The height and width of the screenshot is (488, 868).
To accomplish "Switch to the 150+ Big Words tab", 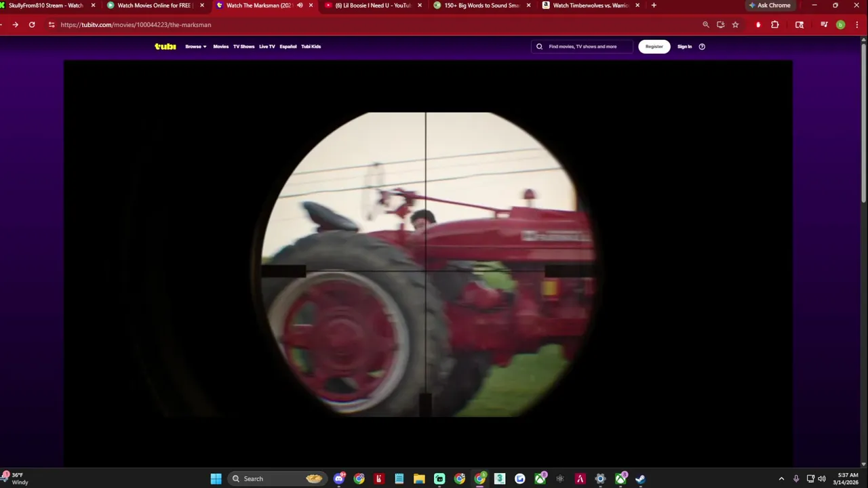I will [x=481, y=5].
